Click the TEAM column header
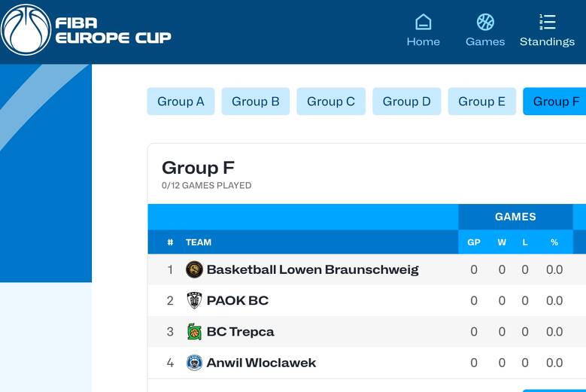Image resolution: width=586 pixels, height=392 pixels. click(x=199, y=242)
